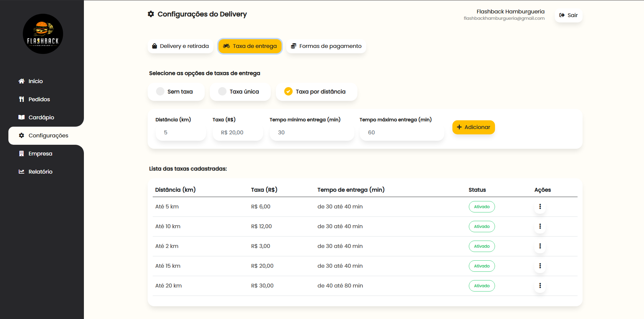
Task: Click the building icon beside Empresa
Action: (21, 153)
